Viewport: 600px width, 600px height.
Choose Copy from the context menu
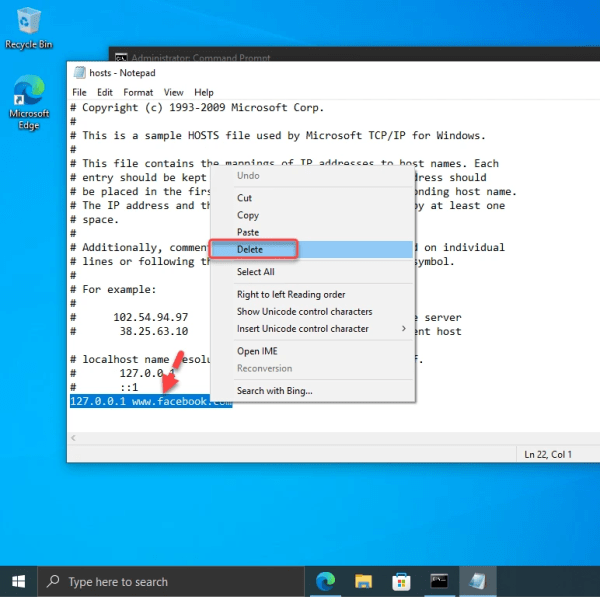click(x=312, y=215)
